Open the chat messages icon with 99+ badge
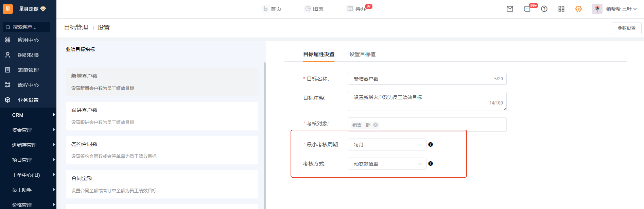Viewport: 644px width, 209px height. (x=527, y=9)
